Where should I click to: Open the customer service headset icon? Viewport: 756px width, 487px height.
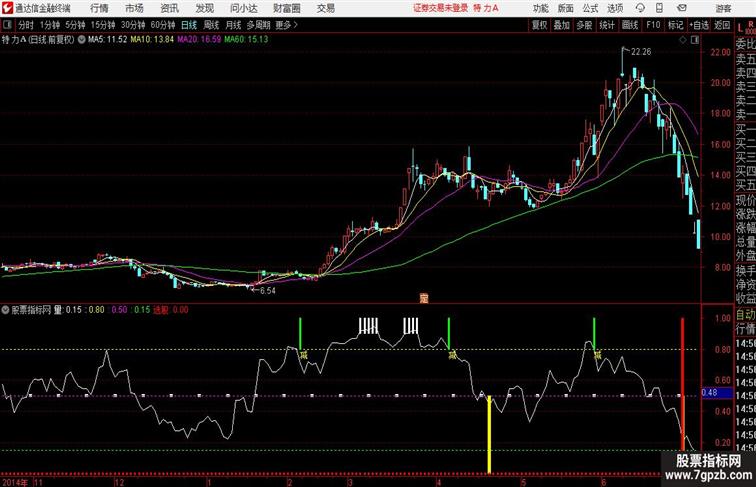640,8
